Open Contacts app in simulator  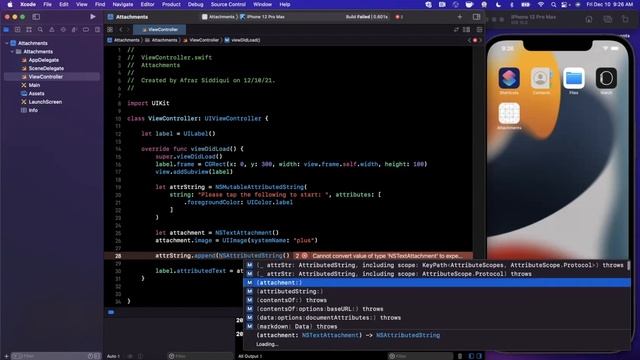[541, 78]
